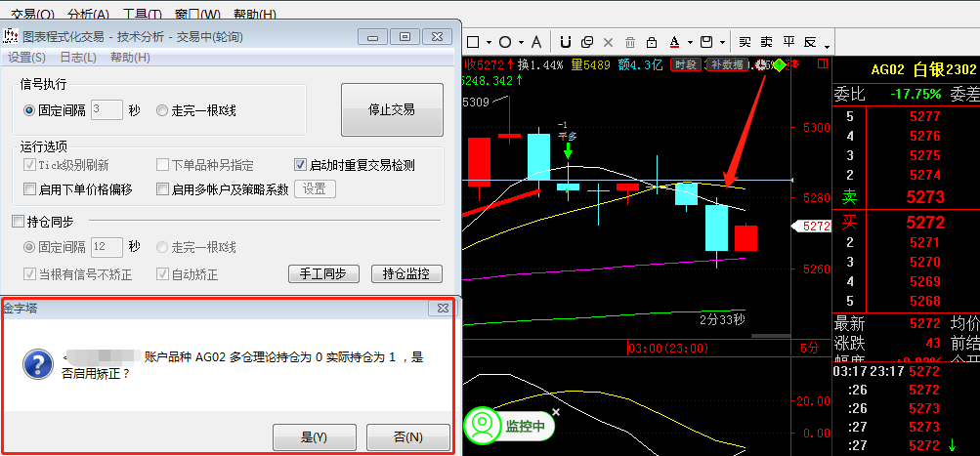The height and width of the screenshot is (456, 980).
Task: Click 时段 button on chart header
Action: [x=686, y=64]
